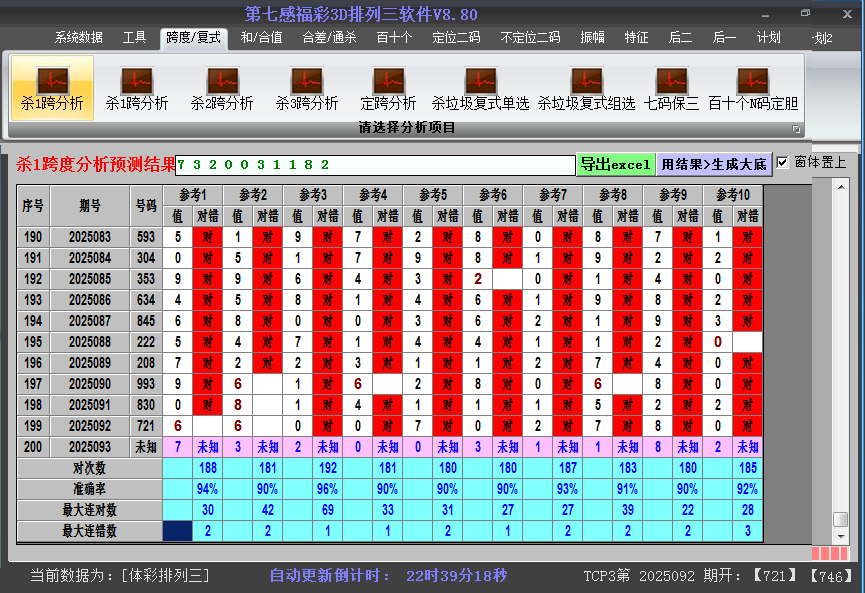Open the 振幅 tab
865x593 pixels.
(592, 38)
